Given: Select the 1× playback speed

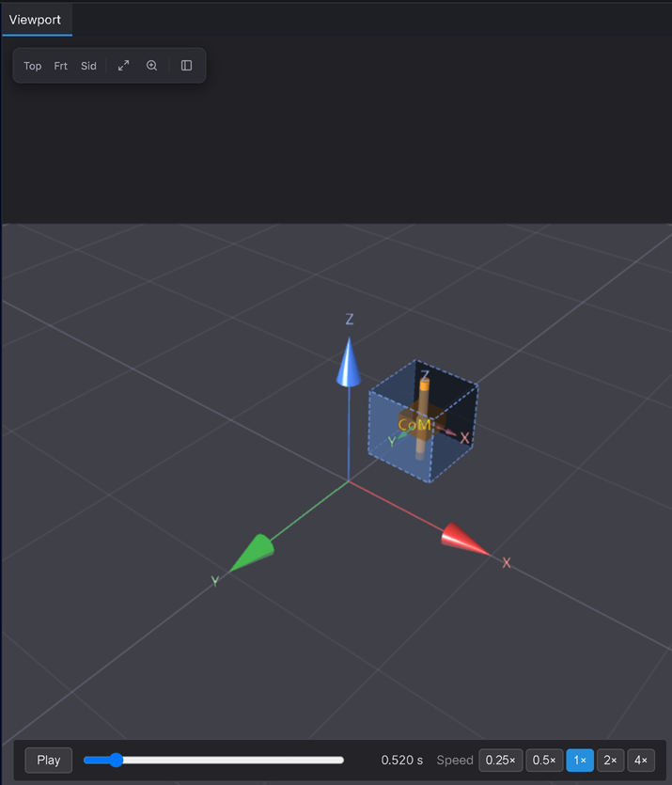Looking at the screenshot, I should click(580, 760).
